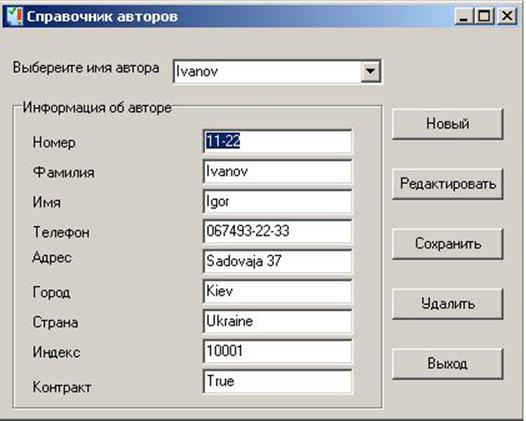This screenshot has height=421, width=526.
Task: Click the Имя field with Igor
Action: click(277, 201)
